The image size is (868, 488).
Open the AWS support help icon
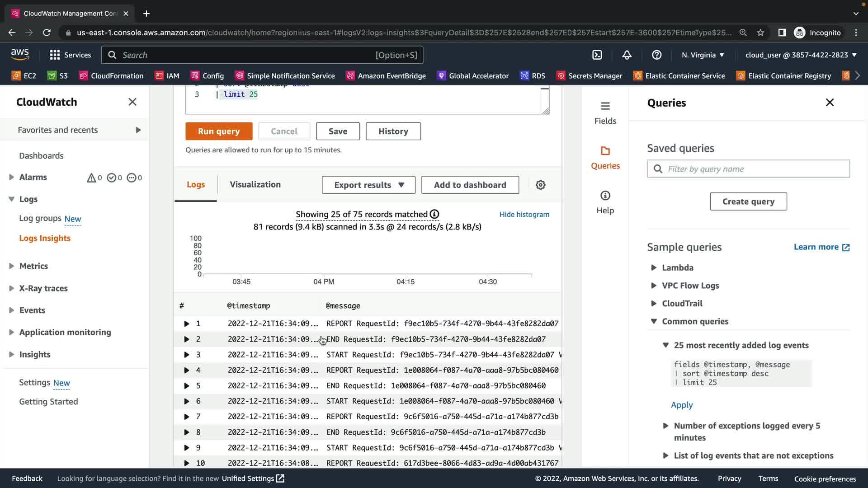tap(656, 55)
